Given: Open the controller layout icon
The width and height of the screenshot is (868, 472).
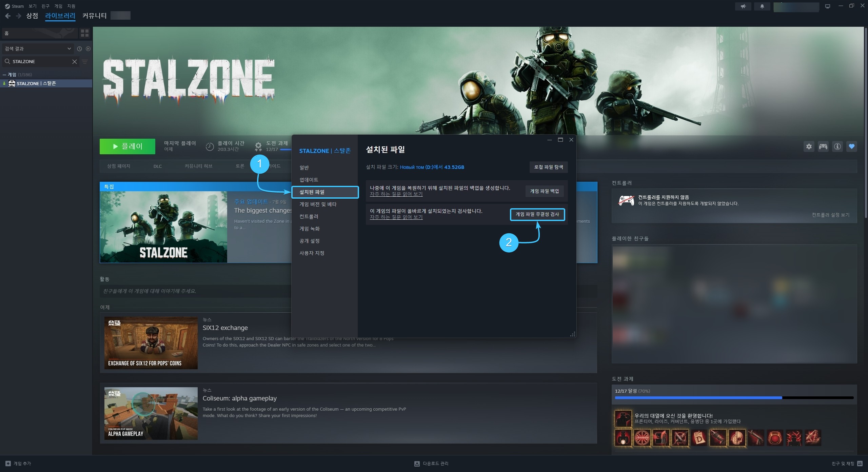Looking at the screenshot, I should click(823, 146).
